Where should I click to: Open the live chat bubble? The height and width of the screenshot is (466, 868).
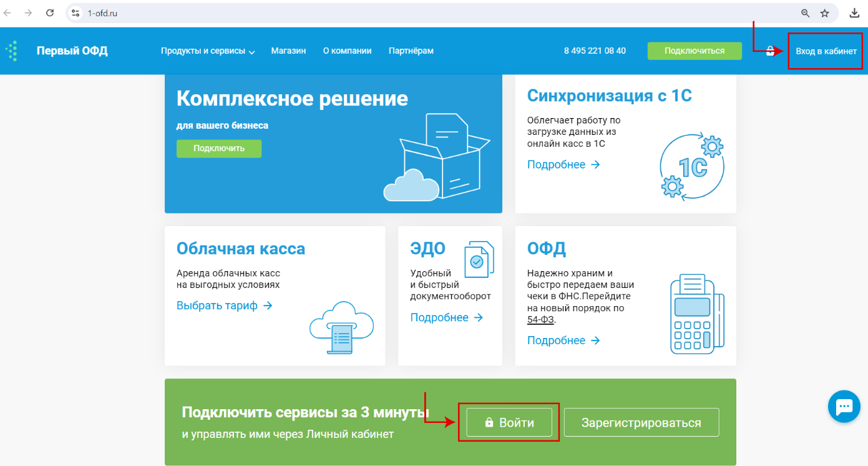point(844,407)
